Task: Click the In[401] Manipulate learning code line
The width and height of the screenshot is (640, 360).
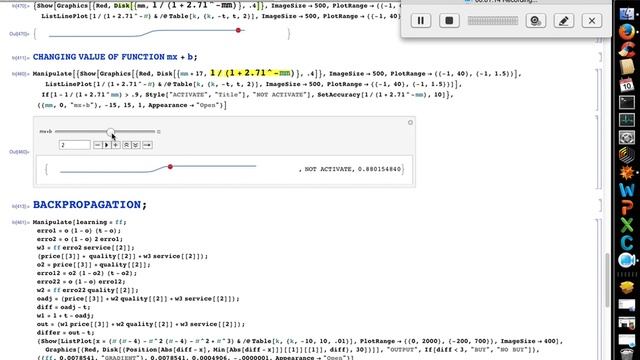Action: [80, 222]
